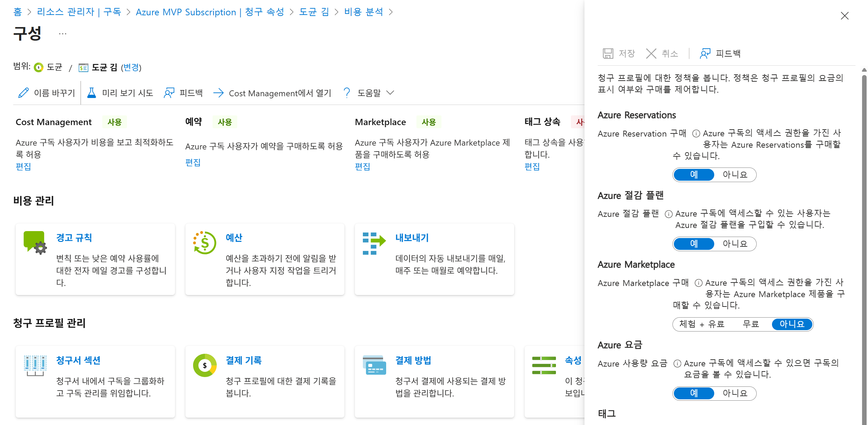The width and height of the screenshot is (868, 425).
Task: Go to 리소스 관리자 | 구독 breadcrumb
Action: coord(79,12)
